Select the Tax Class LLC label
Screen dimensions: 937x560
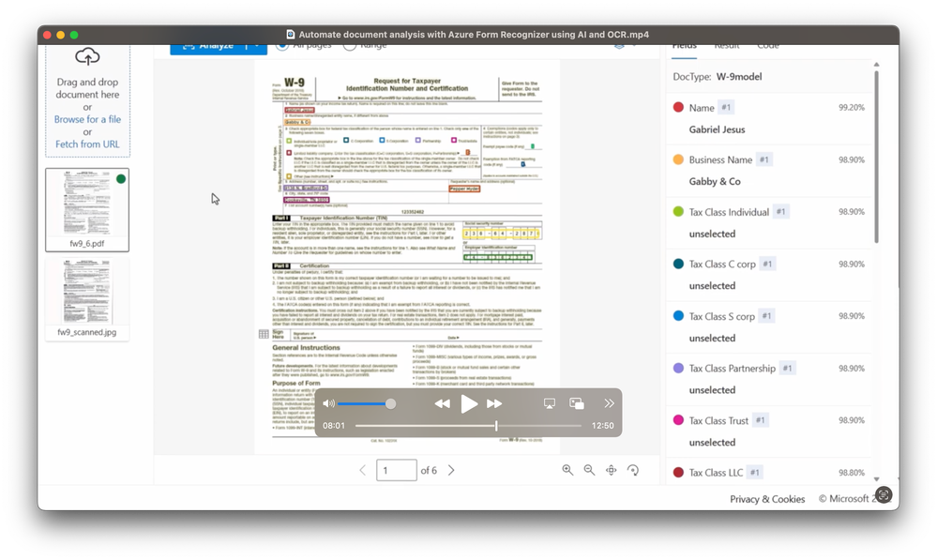(x=716, y=473)
